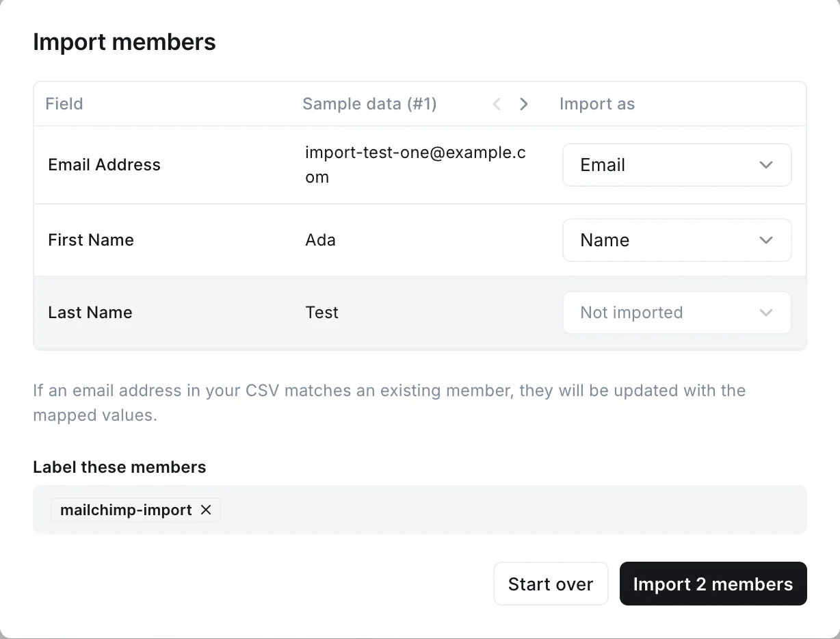Click Import 2 members button
840x639 pixels.
click(x=713, y=584)
